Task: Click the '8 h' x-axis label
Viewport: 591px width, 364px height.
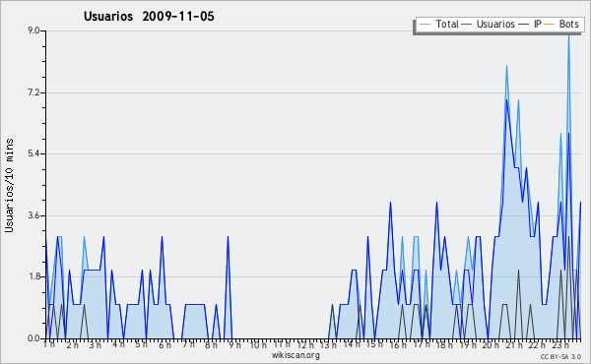Action: coord(211,344)
